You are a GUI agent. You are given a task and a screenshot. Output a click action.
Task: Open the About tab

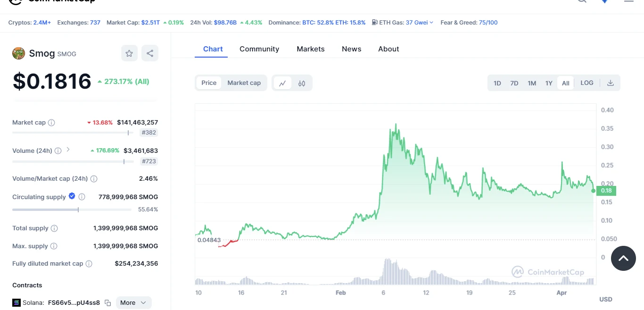388,49
